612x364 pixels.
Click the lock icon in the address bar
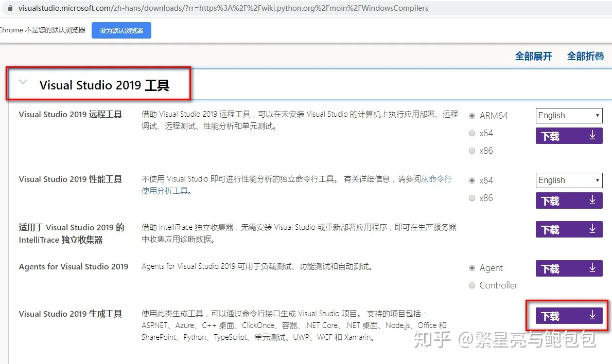(x=10, y=8)
